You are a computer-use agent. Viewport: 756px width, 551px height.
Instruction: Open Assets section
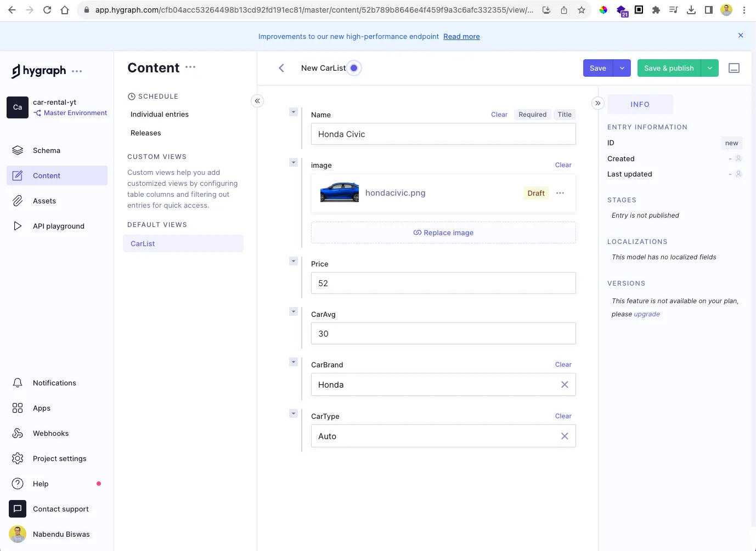click(57, 201)
